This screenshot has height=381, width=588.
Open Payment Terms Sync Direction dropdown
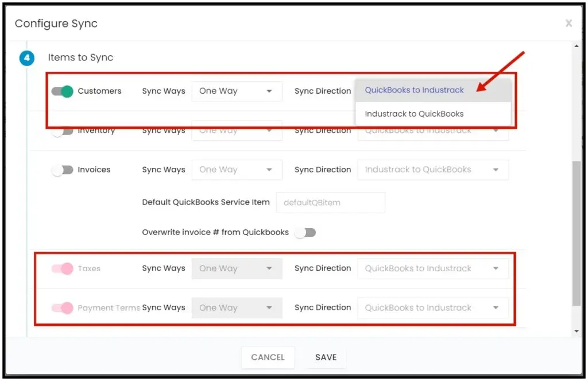433,308
